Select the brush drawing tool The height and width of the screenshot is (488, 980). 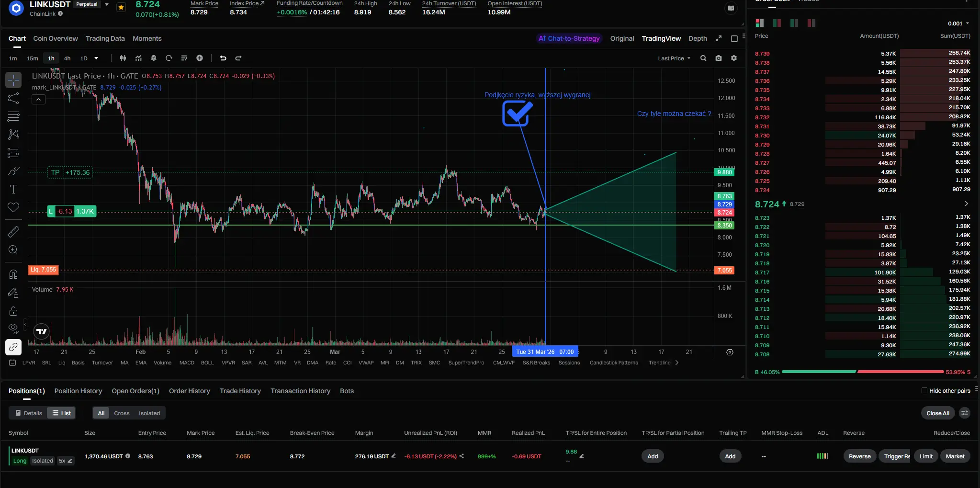[x=13, y=171]
